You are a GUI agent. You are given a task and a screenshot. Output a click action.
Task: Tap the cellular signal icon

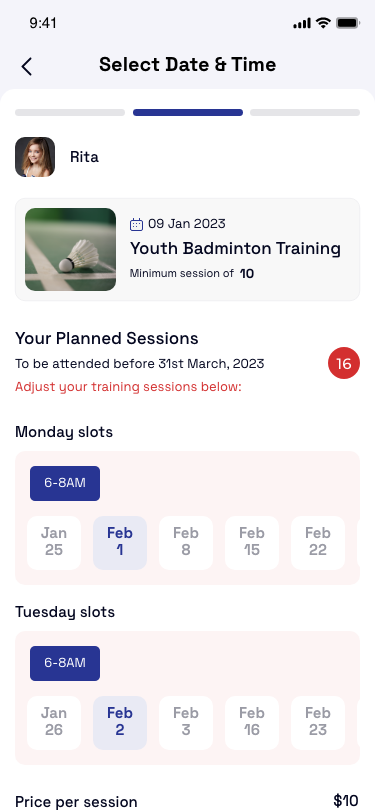[302, 23]
